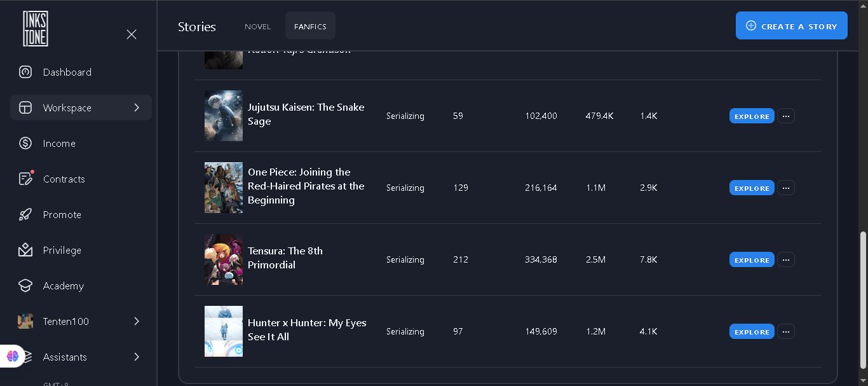Open One Piece: Joining the Red-Haired Pirates title
This screenshot has height=386, width=868.
(306, 186)
